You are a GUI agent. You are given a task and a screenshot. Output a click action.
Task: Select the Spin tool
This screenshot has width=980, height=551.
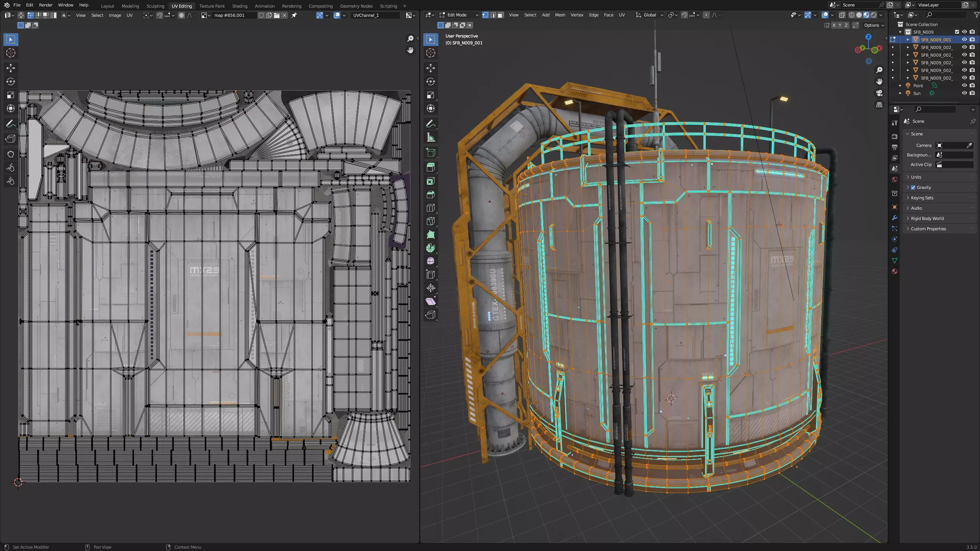click(x=431, y=248)
